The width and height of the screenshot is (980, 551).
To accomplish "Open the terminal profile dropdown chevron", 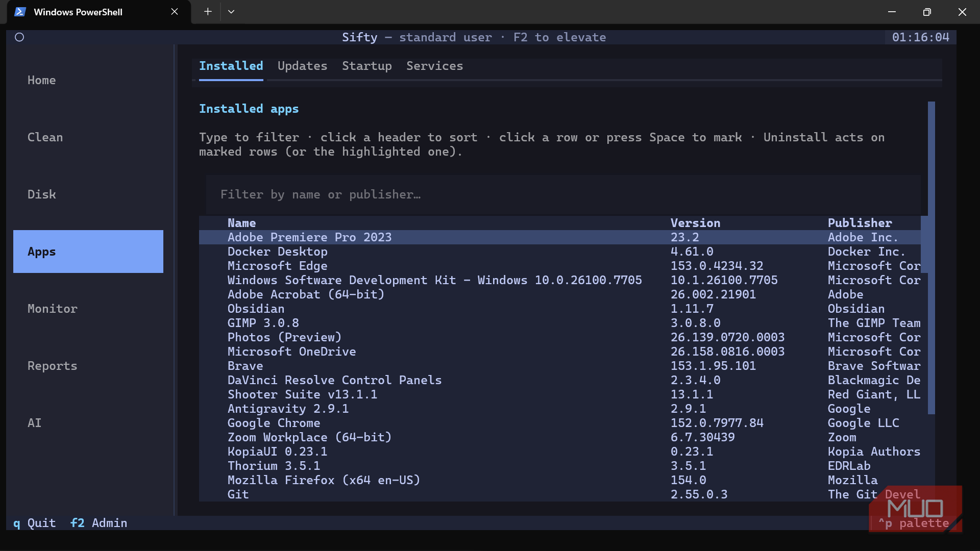I will (231, 12).
